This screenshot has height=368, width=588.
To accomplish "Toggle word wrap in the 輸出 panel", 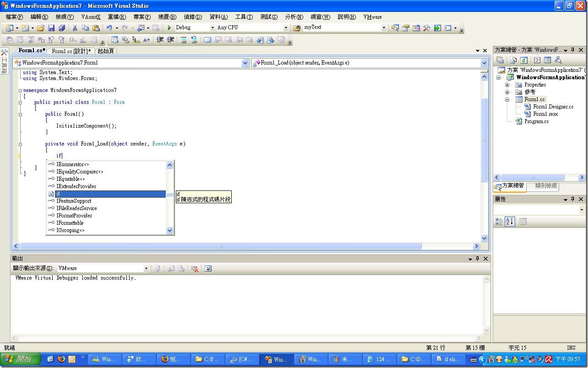I will tap(208, 269).
